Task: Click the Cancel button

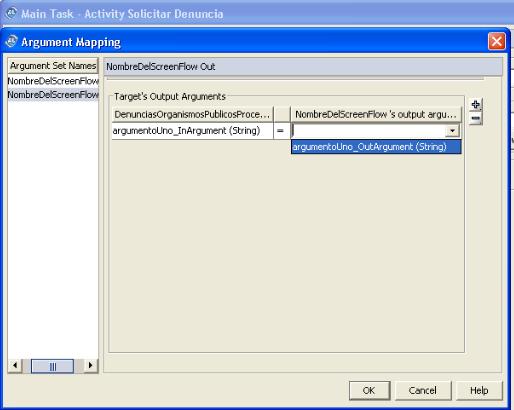Action: pyautogui.click(x=423, y=390)
